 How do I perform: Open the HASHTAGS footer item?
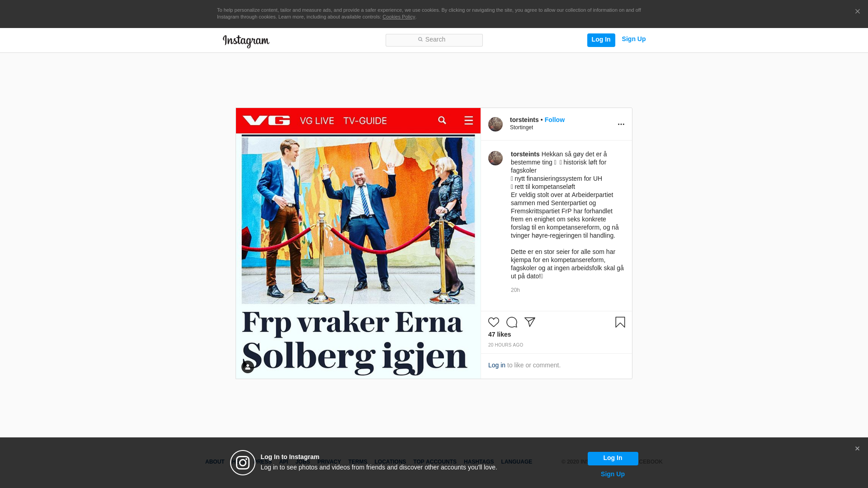(x=479, y=462)
